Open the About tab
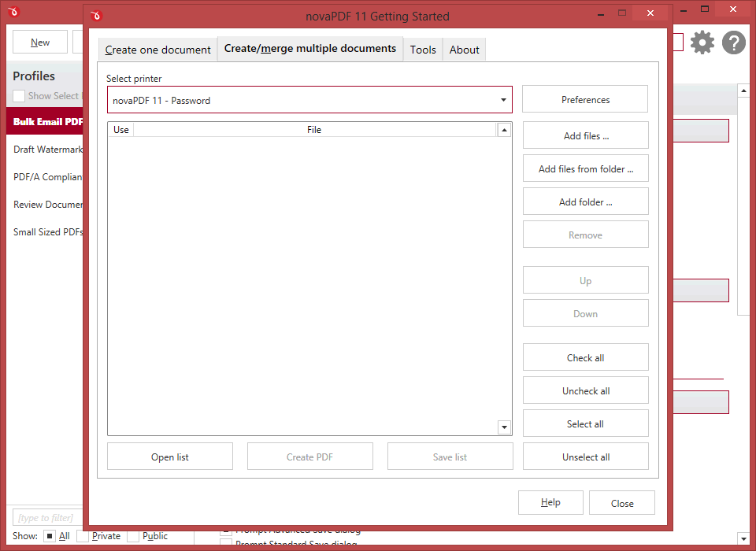Image resolution: width=756 pixels, height=551 pixels. [x=465, y=50]
